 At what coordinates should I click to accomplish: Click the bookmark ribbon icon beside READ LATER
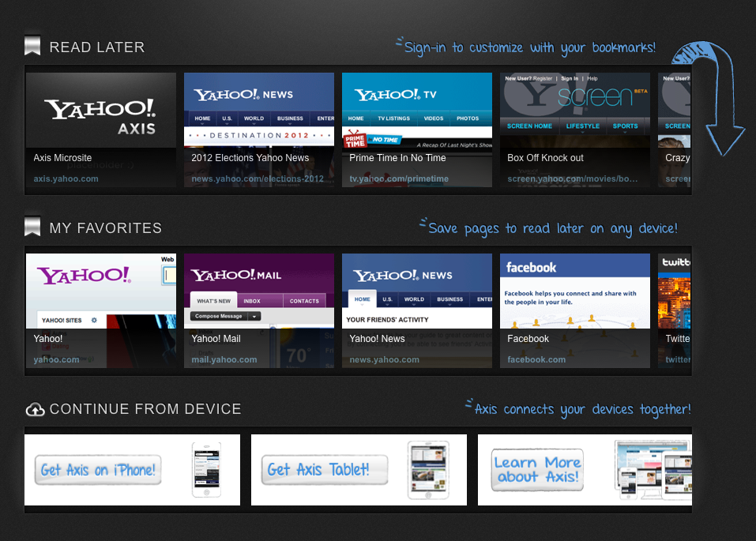coord(32,46)
